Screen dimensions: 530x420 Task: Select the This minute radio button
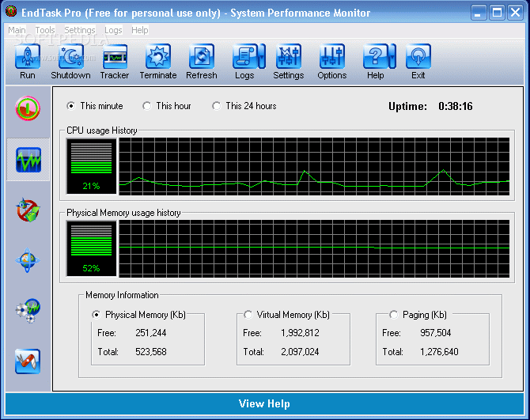point(71,106)
